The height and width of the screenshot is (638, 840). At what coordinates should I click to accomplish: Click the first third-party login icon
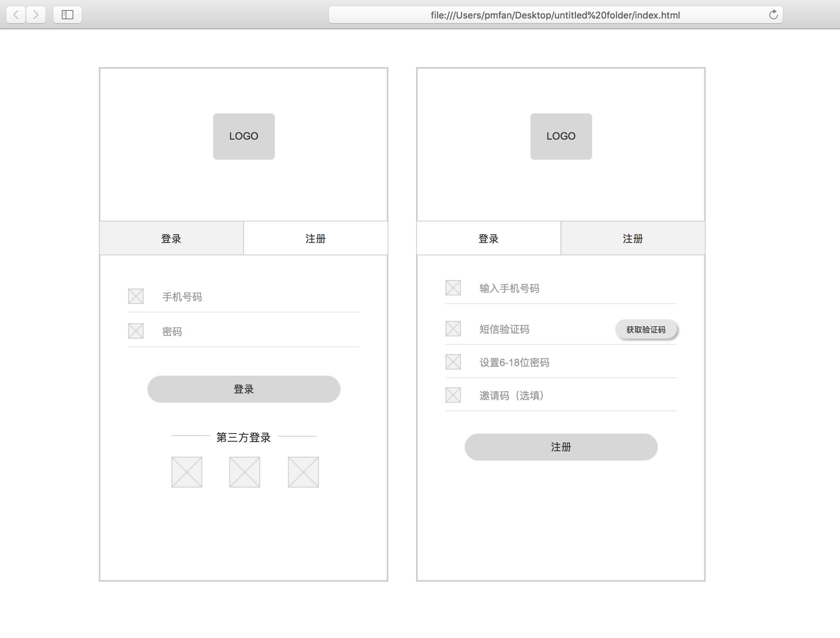click(187, 472)
